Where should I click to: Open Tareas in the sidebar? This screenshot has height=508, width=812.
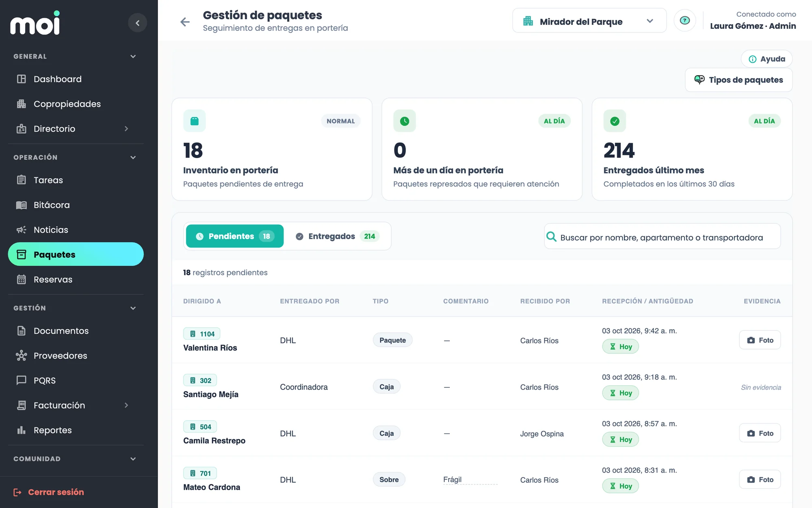tap(76, 180)
